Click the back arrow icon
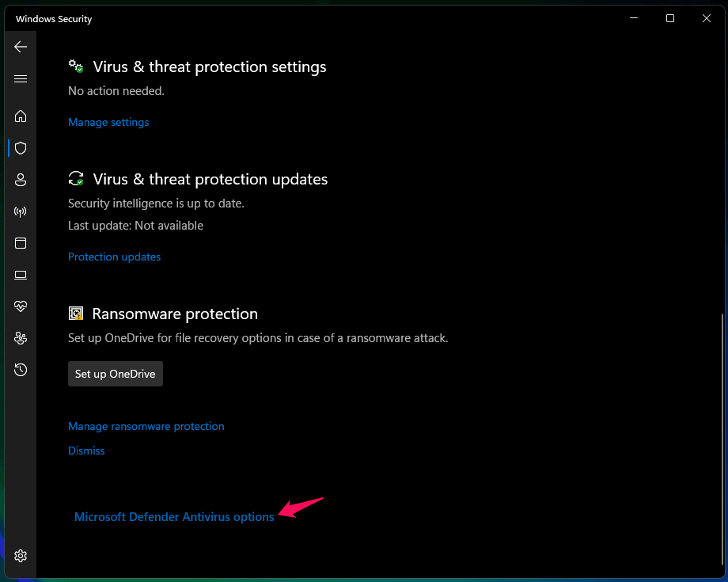 tap(21, 47)
